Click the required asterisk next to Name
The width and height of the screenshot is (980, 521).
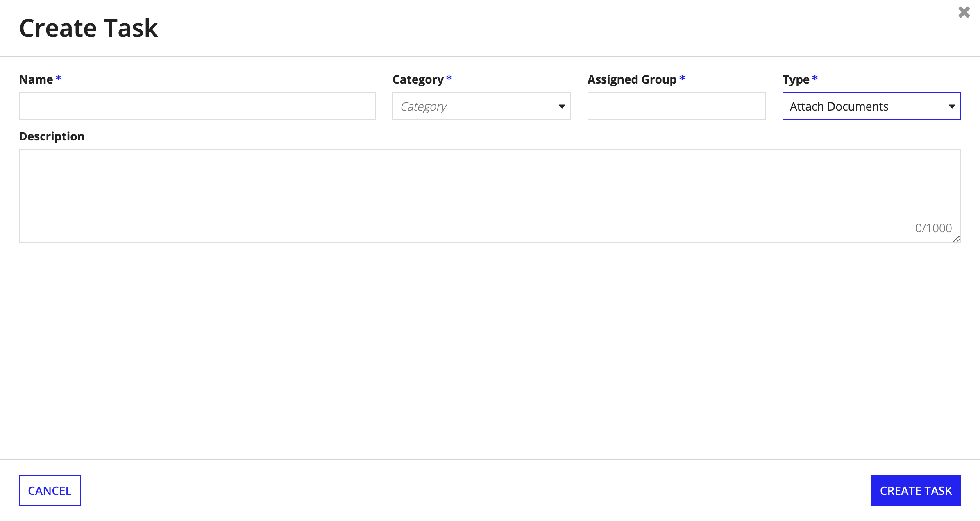59,79
